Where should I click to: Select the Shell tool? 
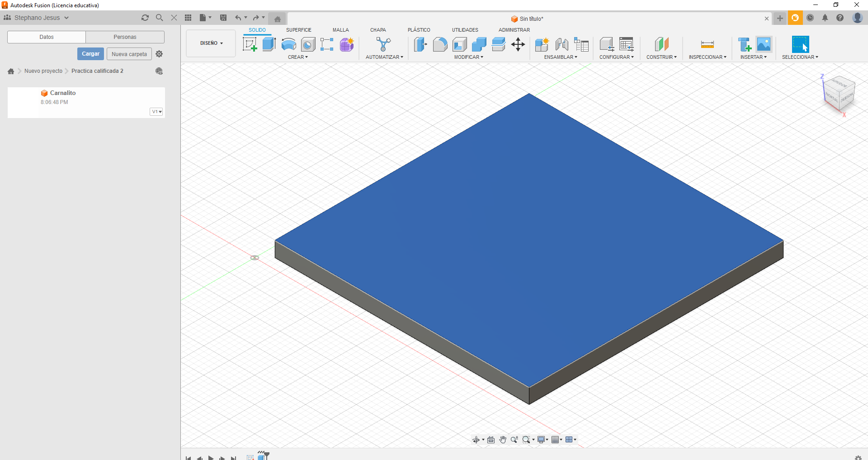tap(459, 44)
